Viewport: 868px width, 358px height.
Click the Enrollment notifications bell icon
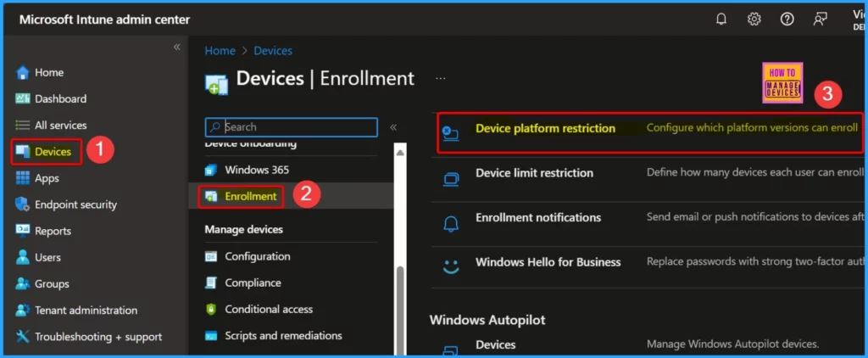click(451, 224)
